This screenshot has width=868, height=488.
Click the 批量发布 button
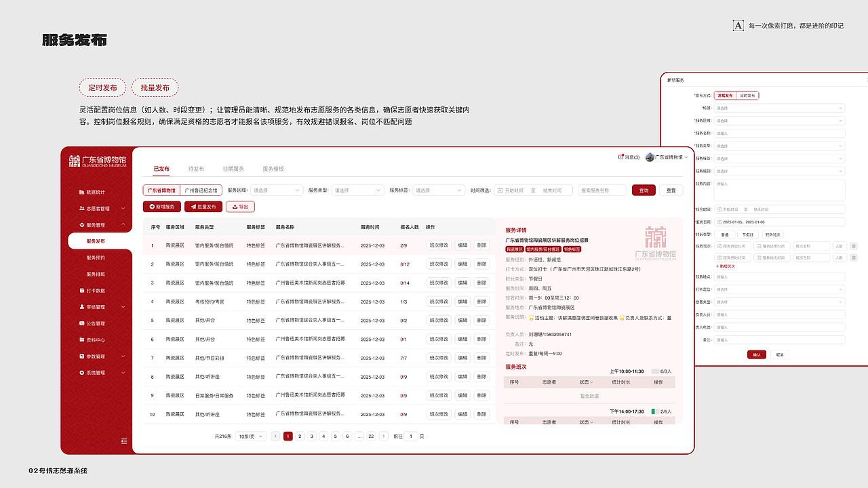point(203,207)
